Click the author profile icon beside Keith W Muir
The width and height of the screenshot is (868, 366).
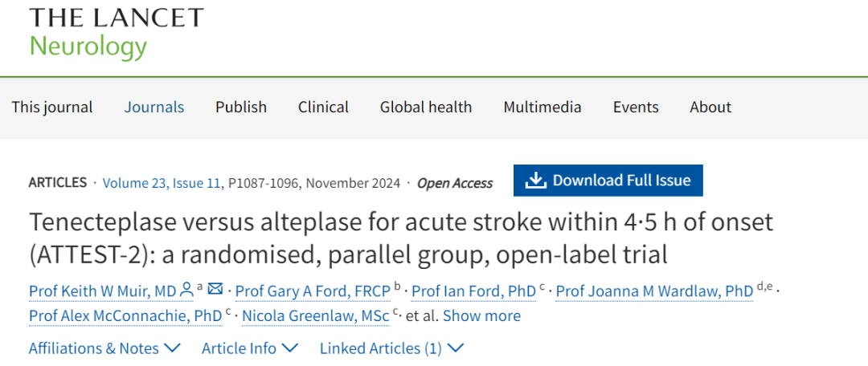click(x=186, y=289)
